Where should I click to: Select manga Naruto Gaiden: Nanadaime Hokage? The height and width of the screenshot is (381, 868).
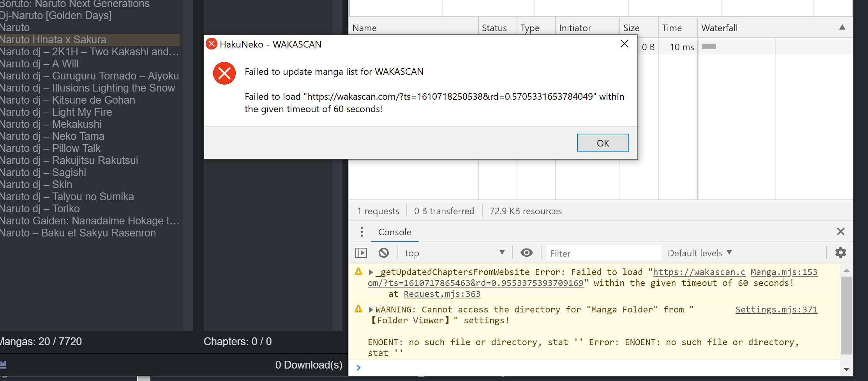pyautogui.click(x=90, y=221)
